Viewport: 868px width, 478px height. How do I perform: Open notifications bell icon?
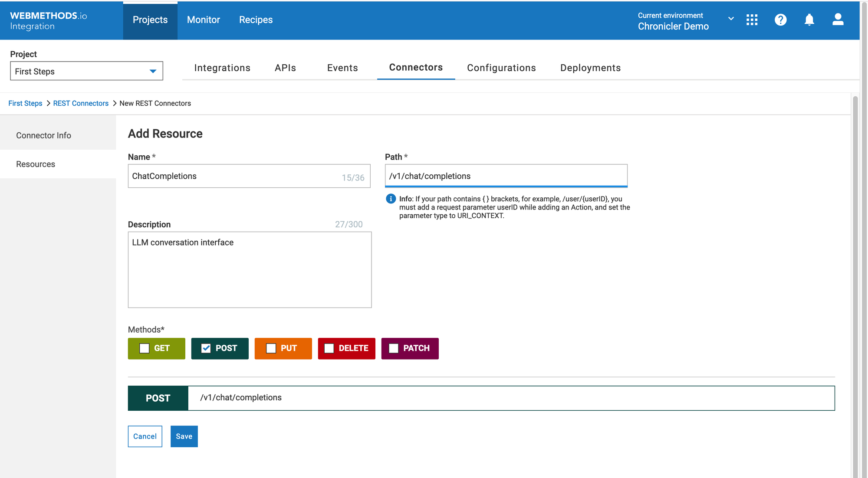click(809, 20)
